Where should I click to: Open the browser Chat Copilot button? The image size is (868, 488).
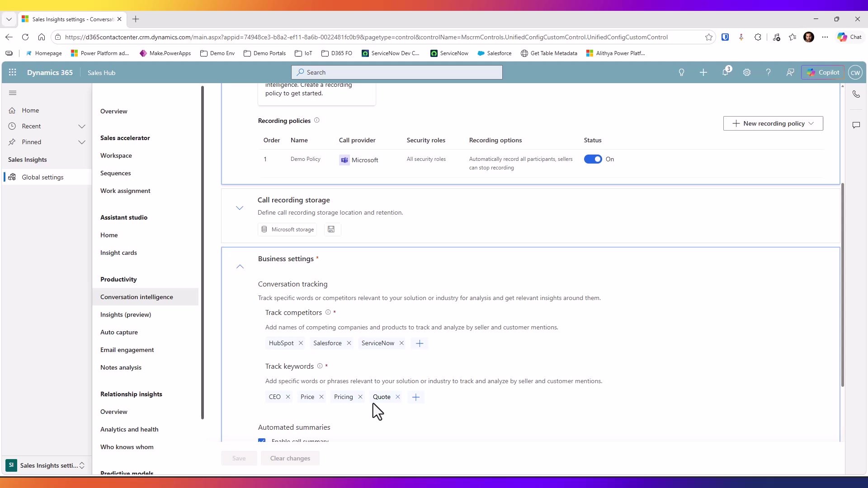click(850, 37)
